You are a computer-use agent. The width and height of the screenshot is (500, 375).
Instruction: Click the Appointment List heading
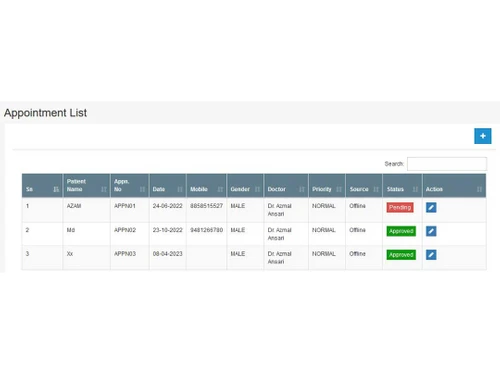45,113
